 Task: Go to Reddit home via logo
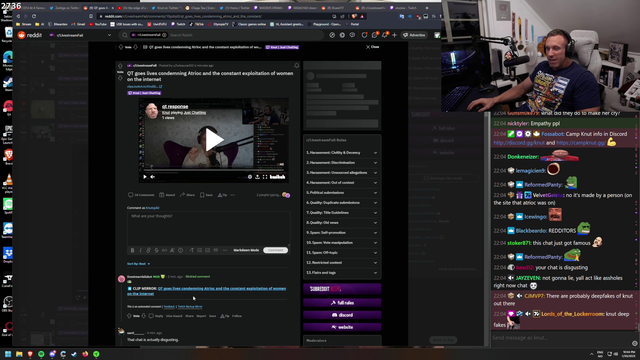(x=30, y=35)
